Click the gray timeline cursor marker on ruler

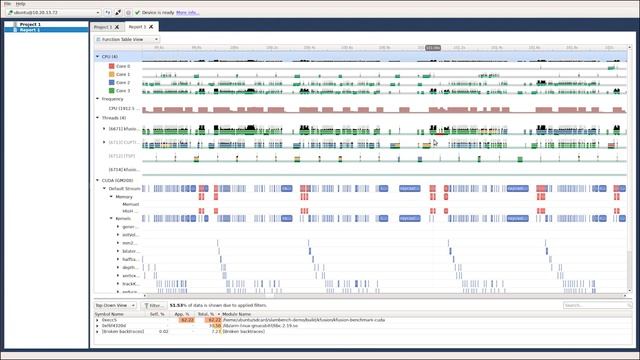[x=433, y=48]
